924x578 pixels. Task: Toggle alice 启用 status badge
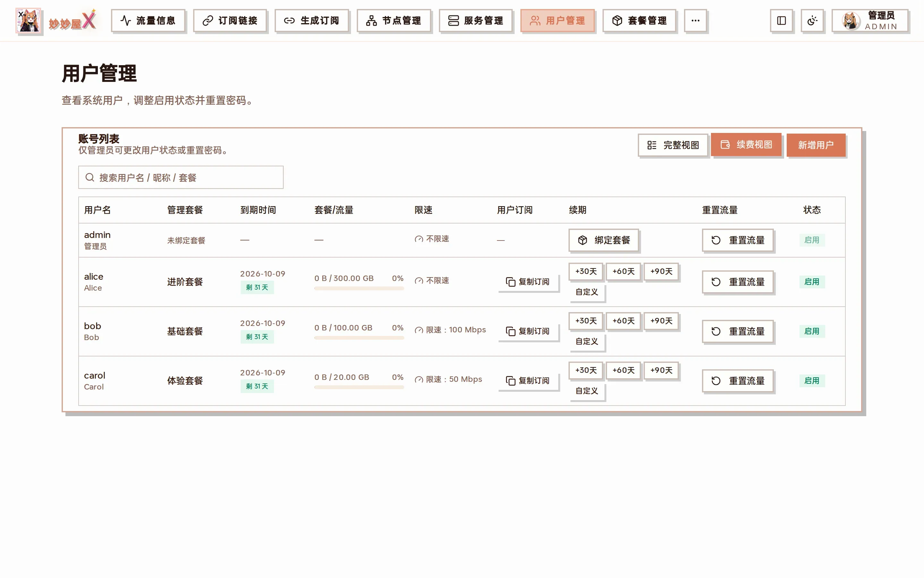point(812,282)
